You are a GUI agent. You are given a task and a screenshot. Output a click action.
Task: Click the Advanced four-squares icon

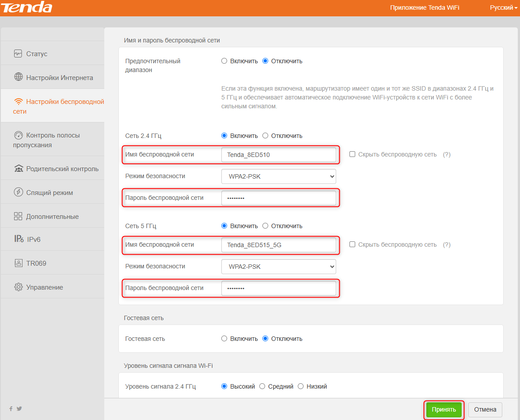point(18,216)
